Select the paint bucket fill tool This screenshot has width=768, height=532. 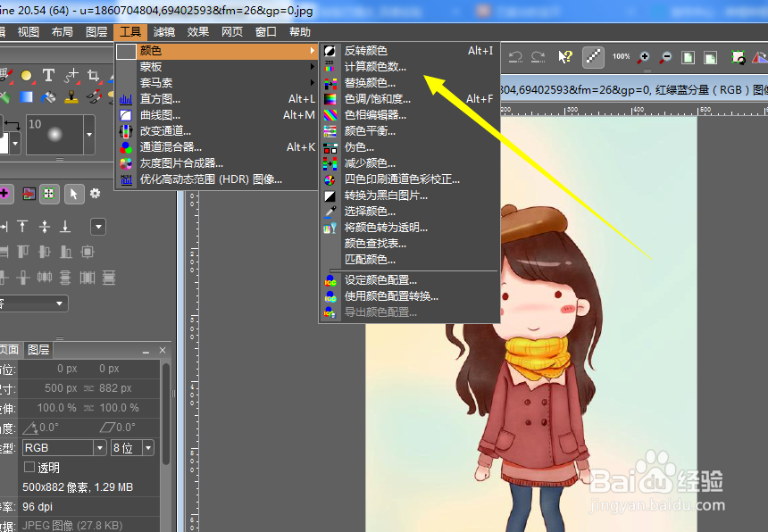click(48, 97)
